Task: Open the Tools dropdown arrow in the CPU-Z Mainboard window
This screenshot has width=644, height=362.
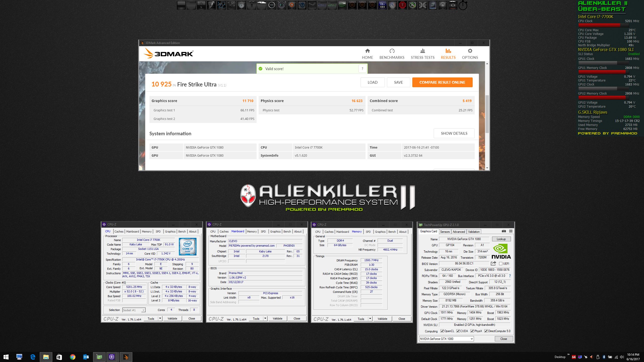Action: point(265,319)
